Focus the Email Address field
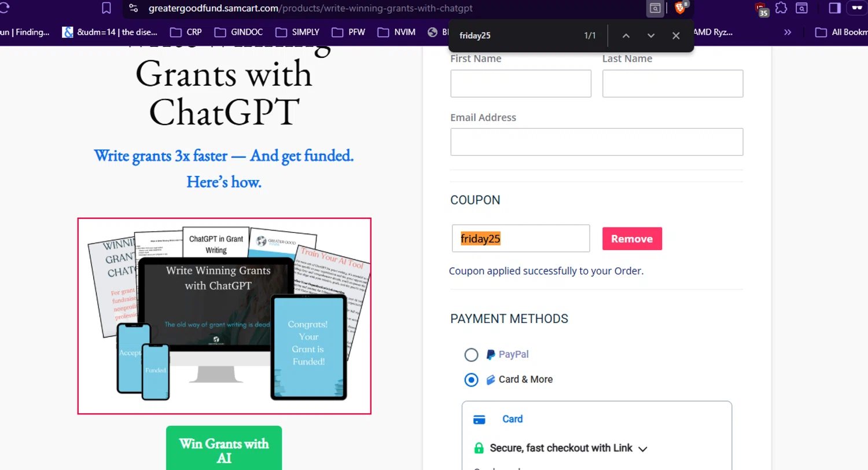This screenshot has width=868, height=470. pos(597,142)
